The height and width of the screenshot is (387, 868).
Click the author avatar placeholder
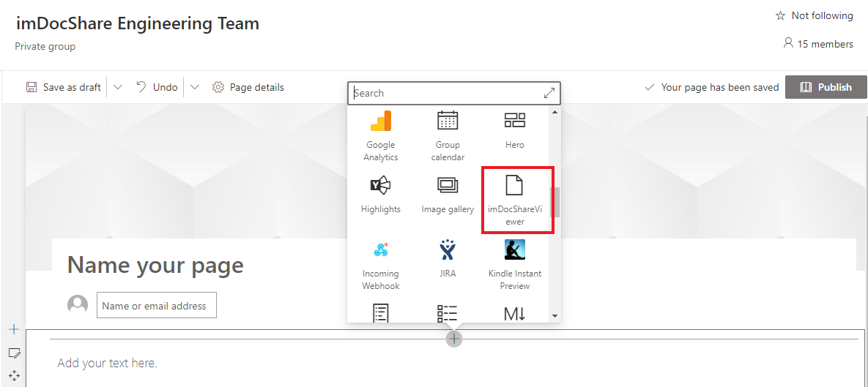[x=78, y=305]
